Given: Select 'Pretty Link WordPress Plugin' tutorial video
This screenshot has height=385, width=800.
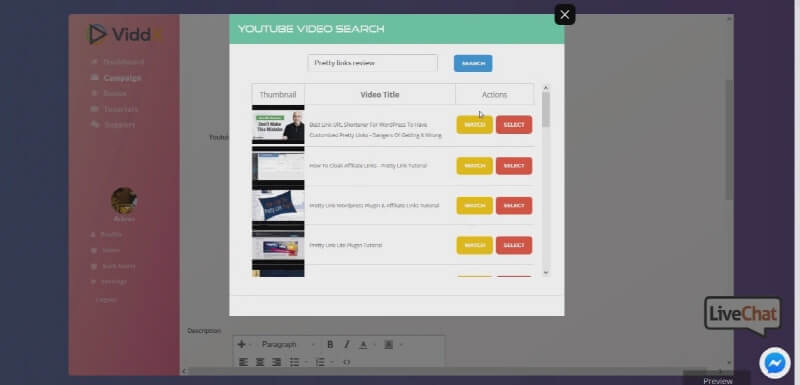Looking at the screenshot, I should (x=514, y=206).
